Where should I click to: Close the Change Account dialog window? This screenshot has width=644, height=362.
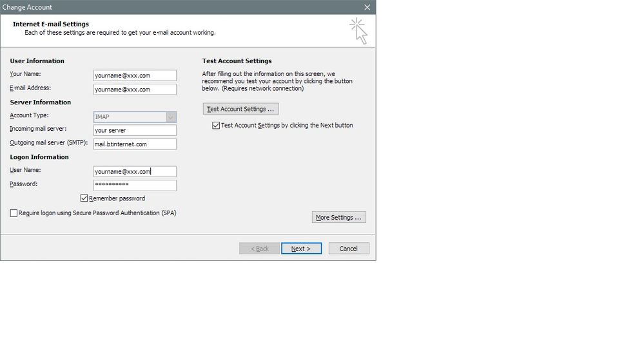[x=367, y=7]
